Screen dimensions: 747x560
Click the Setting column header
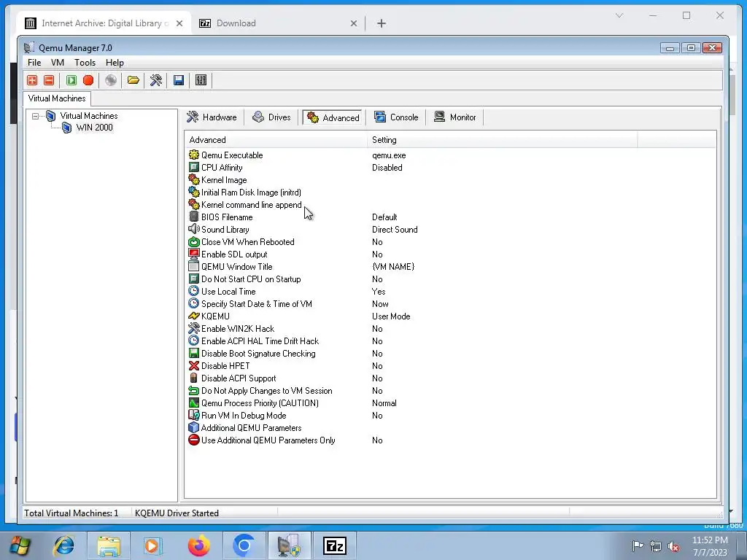502,140
